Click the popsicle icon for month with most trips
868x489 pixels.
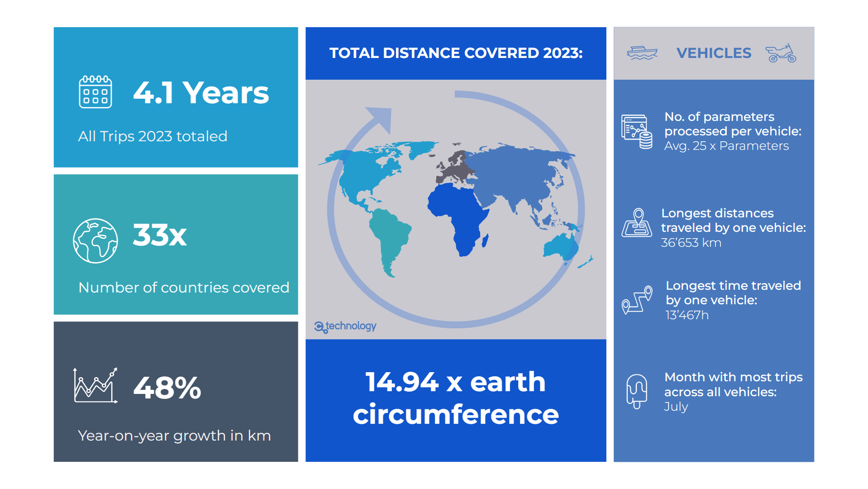point(637,391)
